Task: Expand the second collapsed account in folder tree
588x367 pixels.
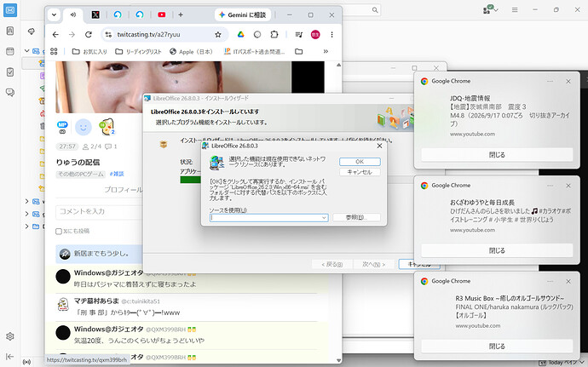Action: click(x=26, y=201)
